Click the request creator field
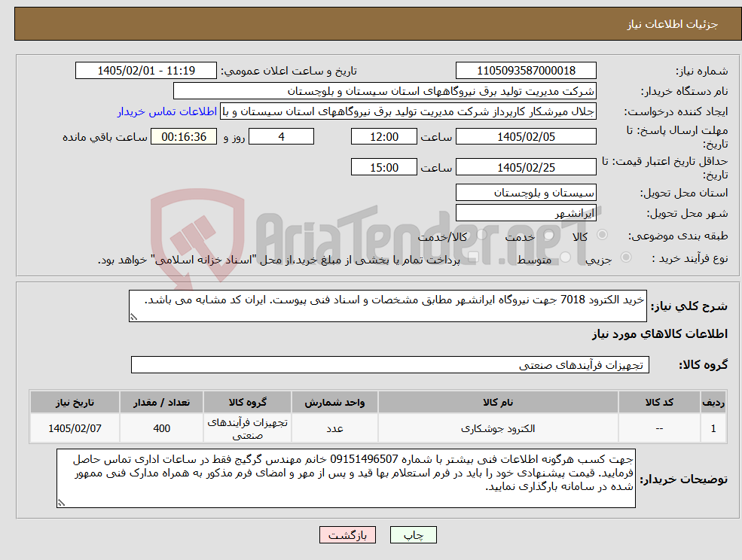Screen dimensions: 742x560 click(x=408, y=111)
